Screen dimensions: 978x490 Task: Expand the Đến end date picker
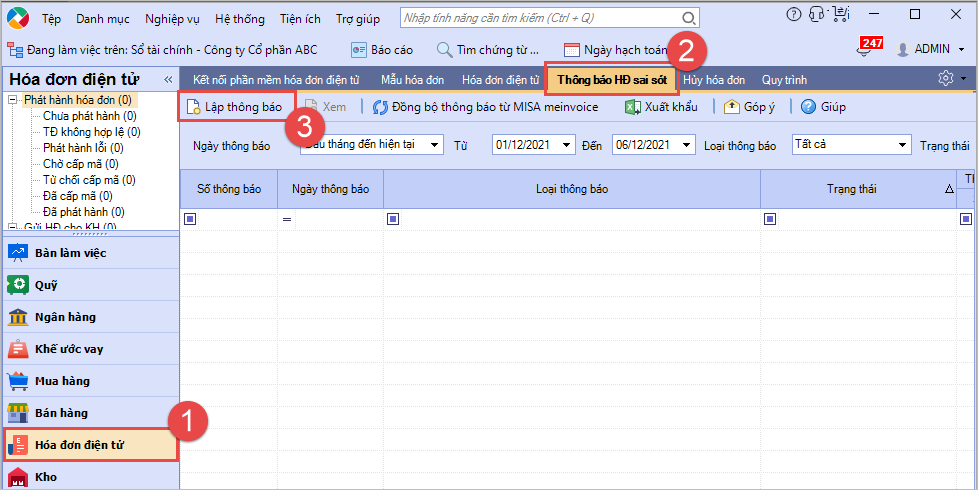(686, 145)
